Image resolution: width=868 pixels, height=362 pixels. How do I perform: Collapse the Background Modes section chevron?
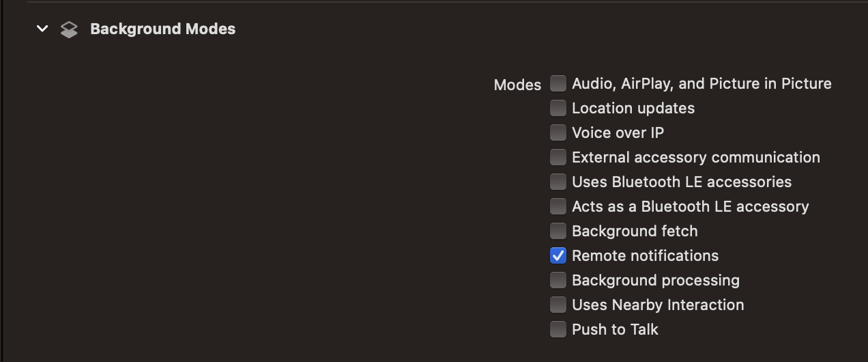coord(42,29)
